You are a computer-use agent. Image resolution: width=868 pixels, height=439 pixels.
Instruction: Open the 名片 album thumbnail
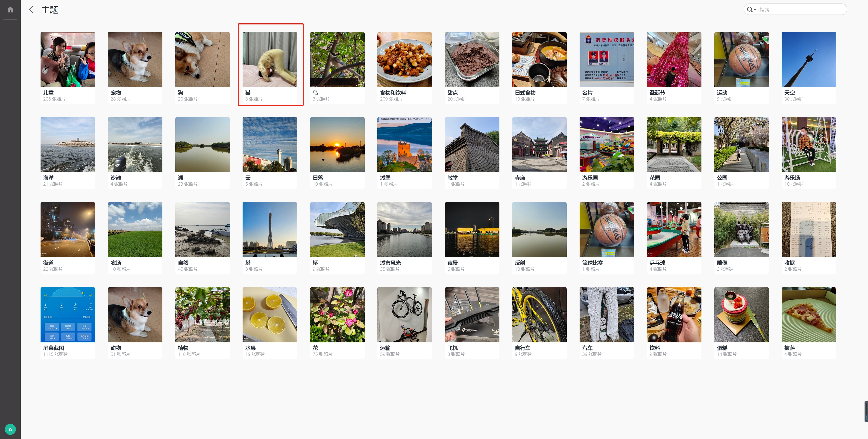pyautogui.click(x=607, y=60)
